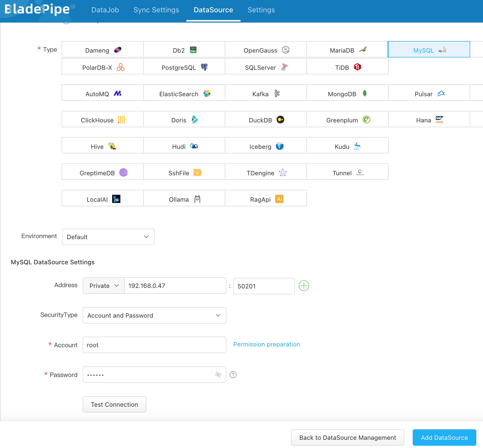Add another address row with the plus icon

click(x=304, y=286)
